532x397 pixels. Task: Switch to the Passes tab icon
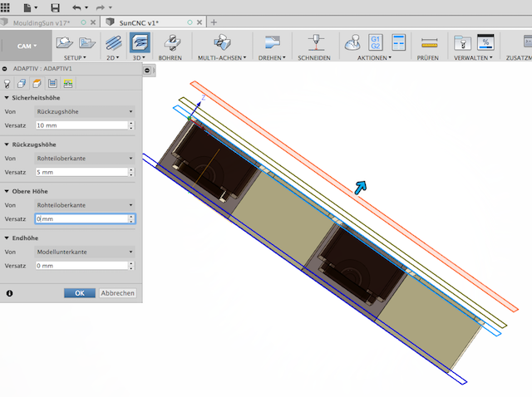click(x=52, y=83)
